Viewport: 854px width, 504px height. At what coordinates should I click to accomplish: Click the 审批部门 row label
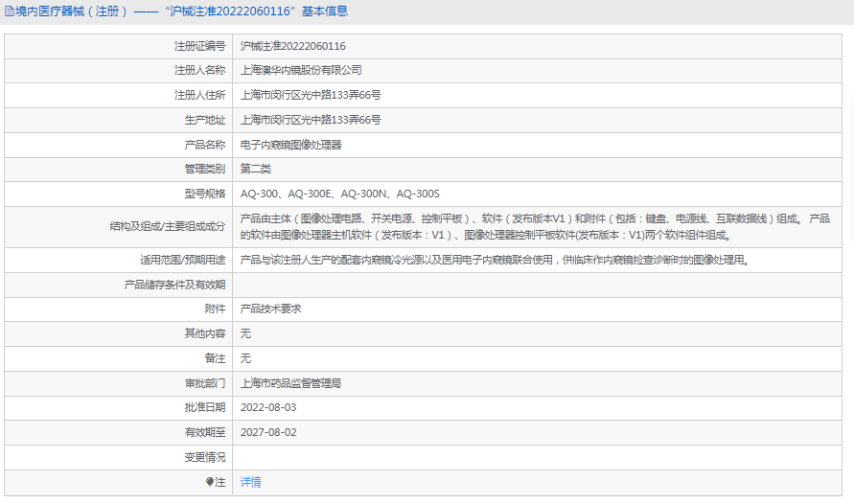pos(205,383)
